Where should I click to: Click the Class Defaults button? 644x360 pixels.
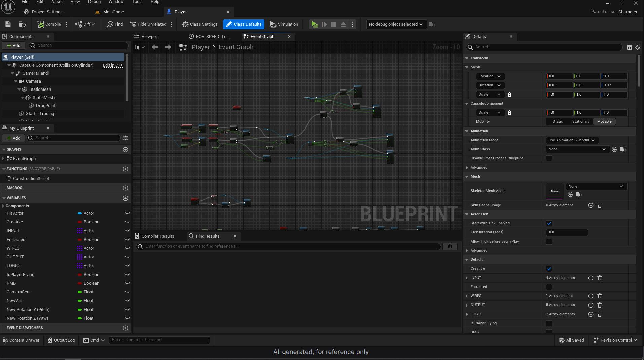tap(244, 24)
